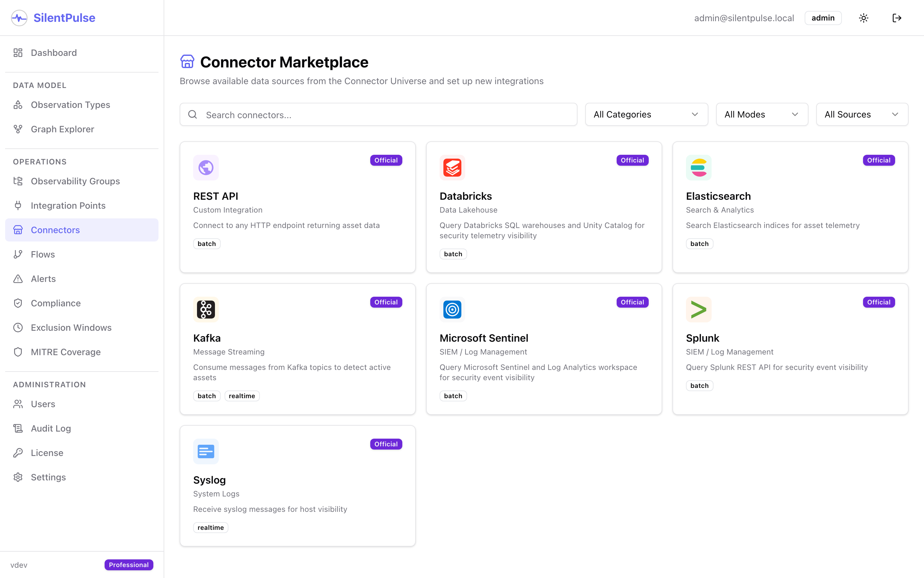Navigate to Observability Groups
This screenshot has height=578, width=924.
pyautogui.click(x=82, y=181)
